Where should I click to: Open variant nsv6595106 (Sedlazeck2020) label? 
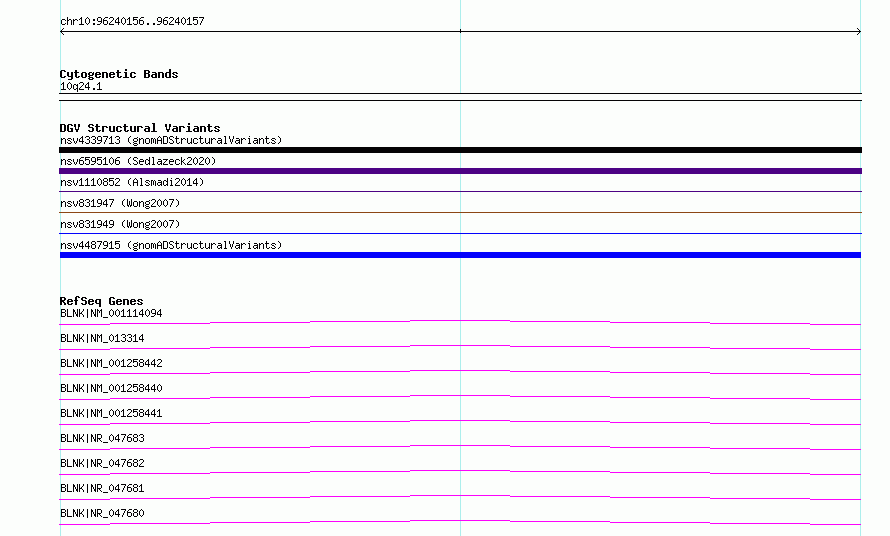(x=138, y=161)
